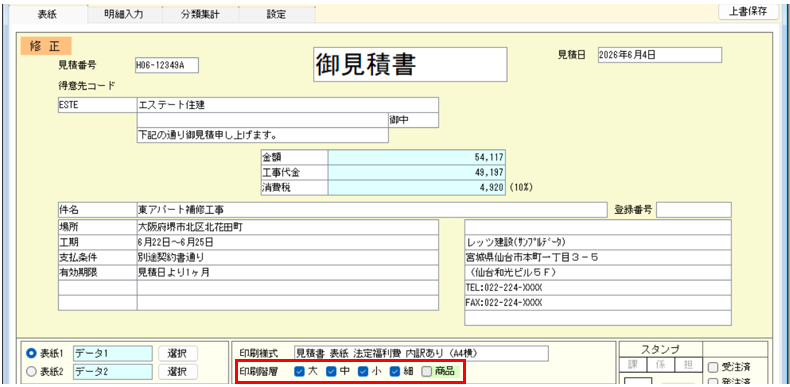This screenshot has width=790, height=387.
Task: Click the 金額 value 54,117
Action: coord(416,157)
